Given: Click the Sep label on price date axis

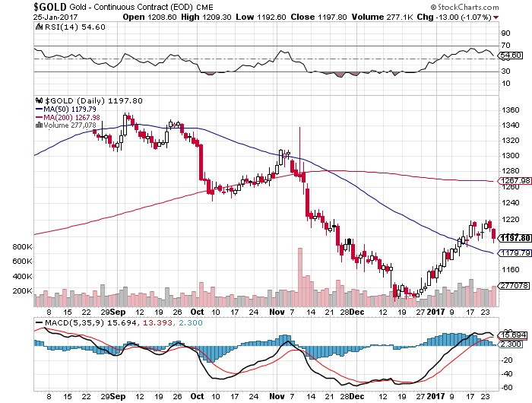Looking at the screenshot, I should tap(118, 312).
